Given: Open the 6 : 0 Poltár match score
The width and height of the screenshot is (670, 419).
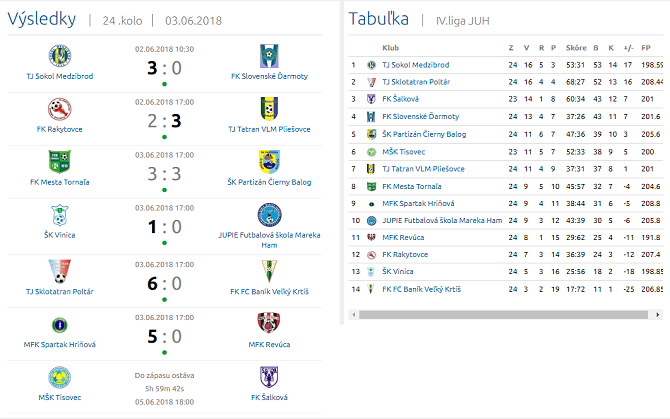Looking at the screenshot, I should 164,284.
